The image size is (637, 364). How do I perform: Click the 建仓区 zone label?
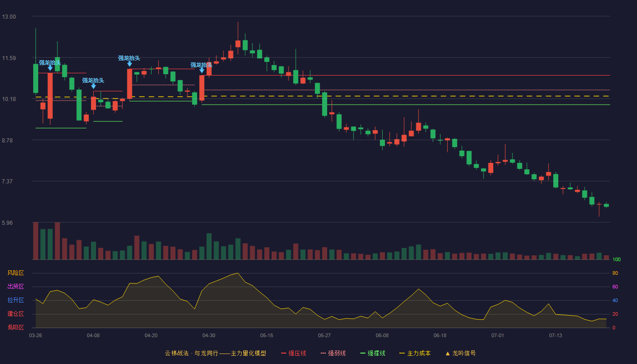15,314
